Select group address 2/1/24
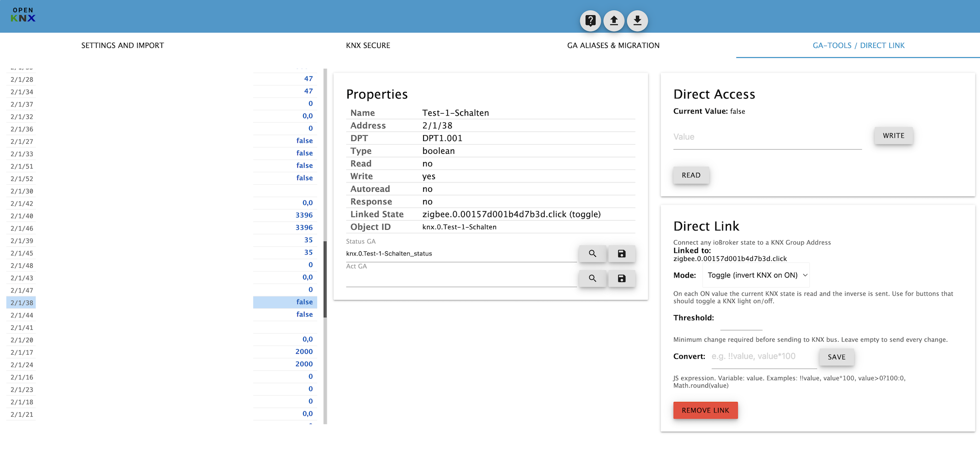 click(x=22, y=365)
